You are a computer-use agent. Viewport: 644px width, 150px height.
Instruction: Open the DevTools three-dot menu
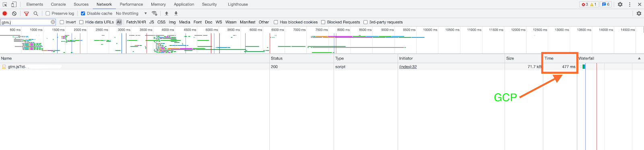[x=630, y=4]
